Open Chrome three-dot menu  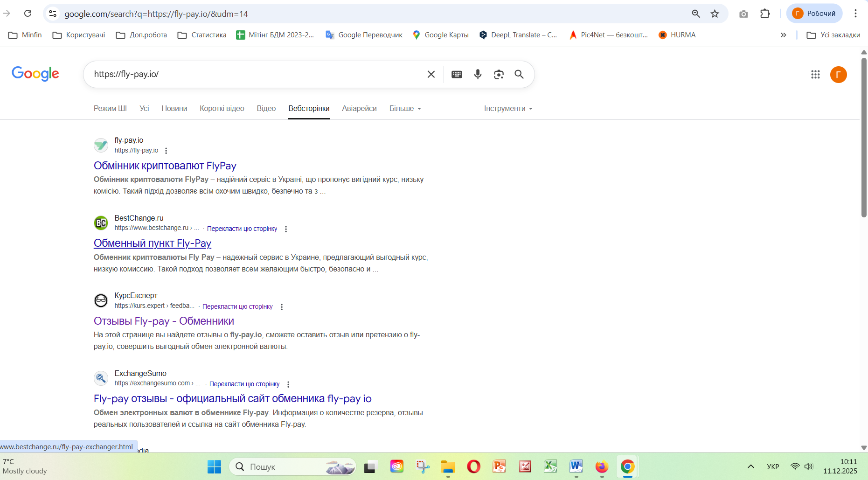[x=855, y=14]
